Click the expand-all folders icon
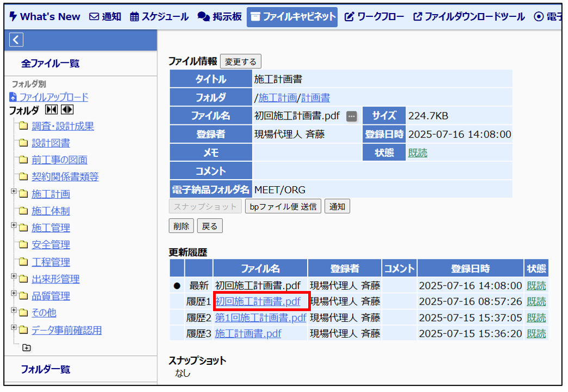This screenshot has height=392, width=568. pos(67,110)
